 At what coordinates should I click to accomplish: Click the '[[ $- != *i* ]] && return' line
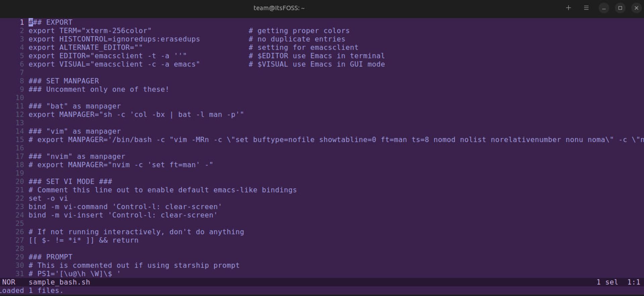pyautogui.click(x=83, y=240)
